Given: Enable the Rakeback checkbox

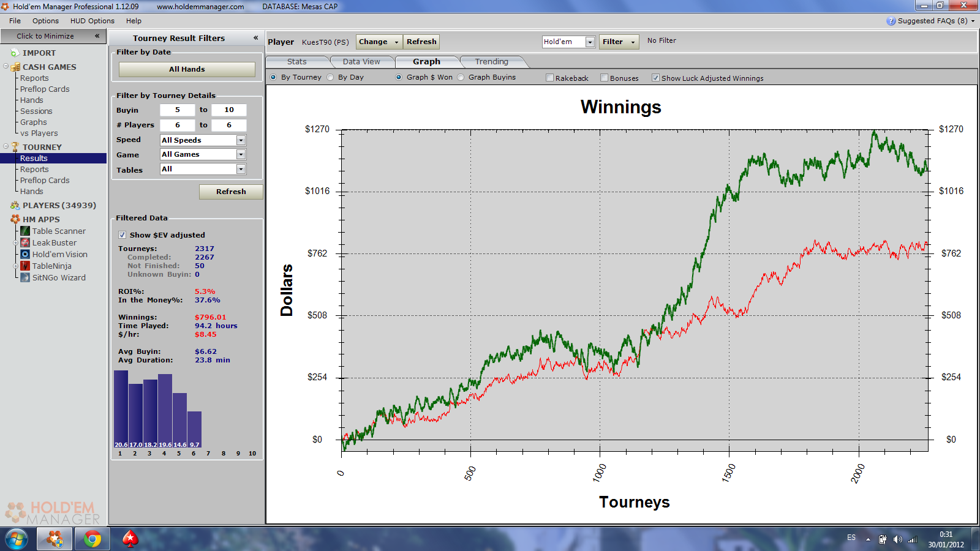Looking at the screenshot, I should [549, 78].
